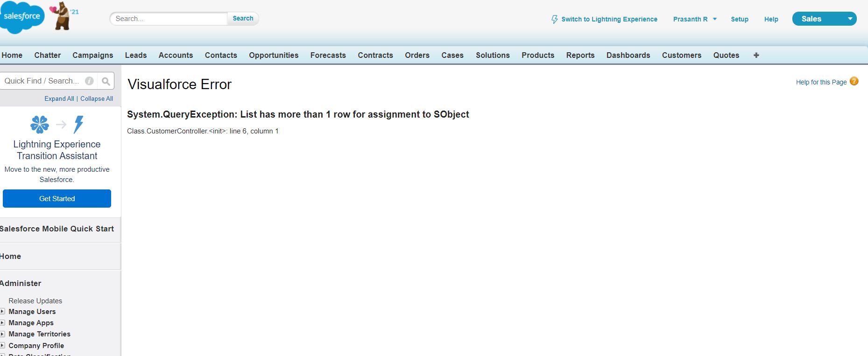Switch to the Orders tab
868x356 pixels.
tap(417, 55)
